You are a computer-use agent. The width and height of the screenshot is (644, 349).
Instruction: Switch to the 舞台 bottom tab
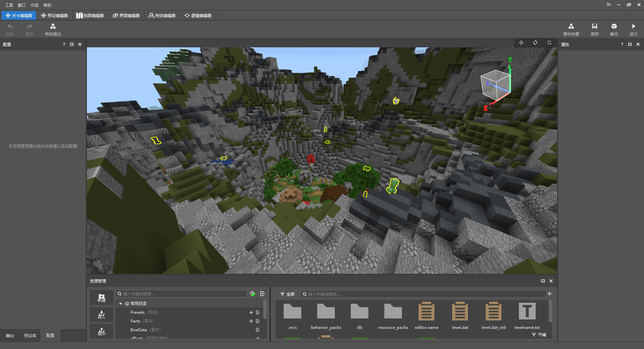[10, 336]
